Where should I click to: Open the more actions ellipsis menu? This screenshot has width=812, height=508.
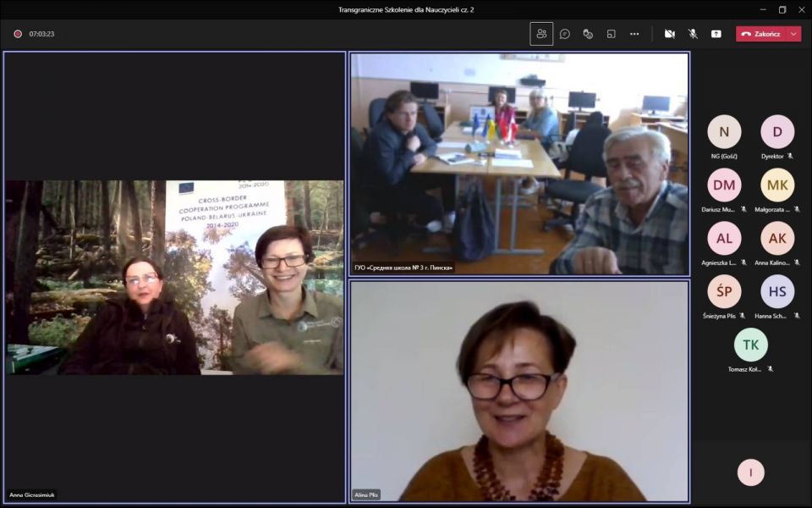coord(634,34)
